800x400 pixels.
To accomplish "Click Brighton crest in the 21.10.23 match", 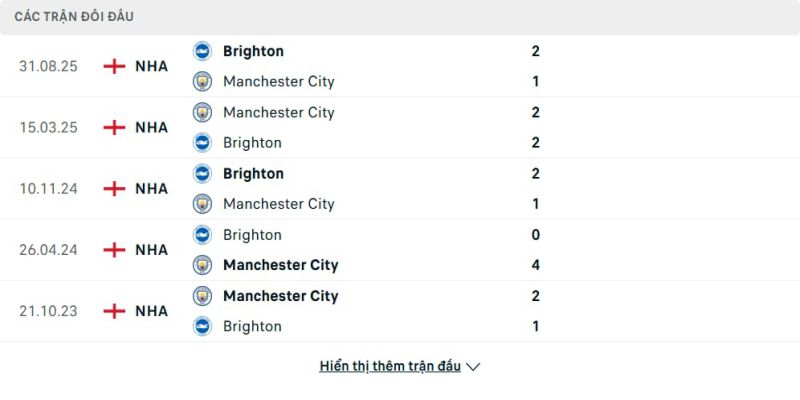I will click(203, 326).
